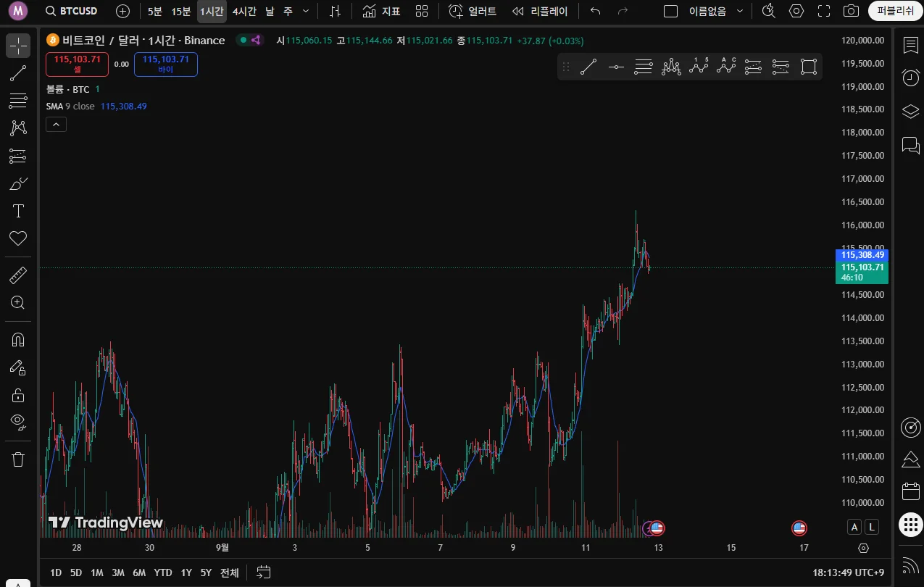Select the 전체 full date range
The height and width of the screenshot is (587, 924).
pos(229,573)
